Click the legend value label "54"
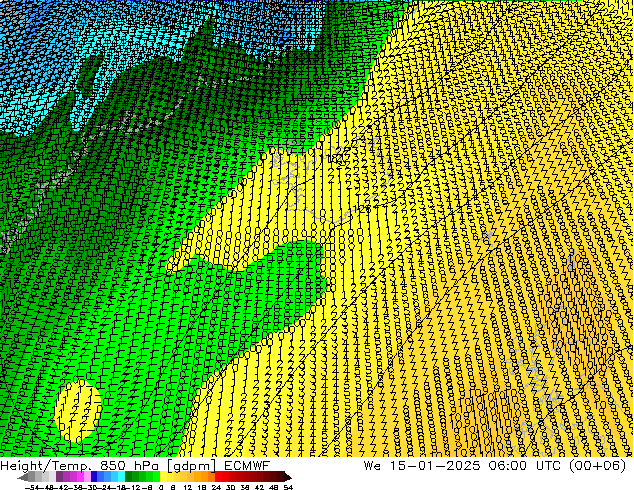Viewport: 634px width, 490px height. point(288,488)
